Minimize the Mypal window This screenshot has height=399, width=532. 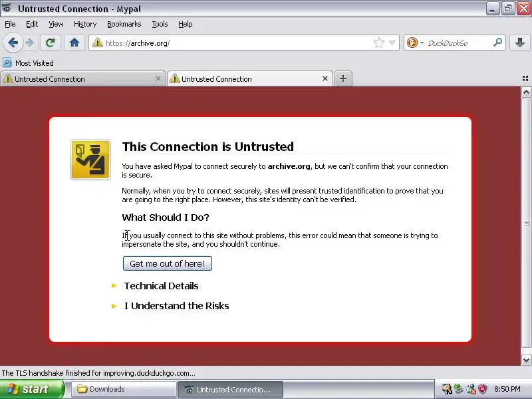(492, 9)
